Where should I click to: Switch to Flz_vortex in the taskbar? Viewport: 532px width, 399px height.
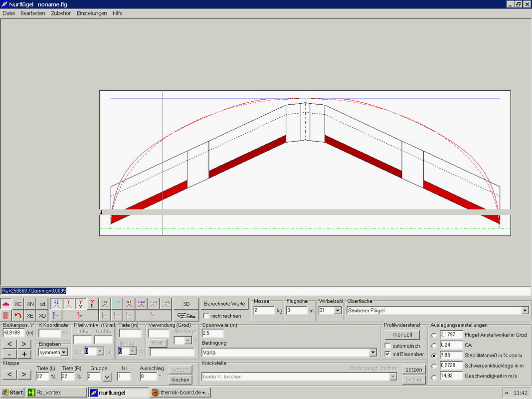pyautogui.click(x=56, y=393)
